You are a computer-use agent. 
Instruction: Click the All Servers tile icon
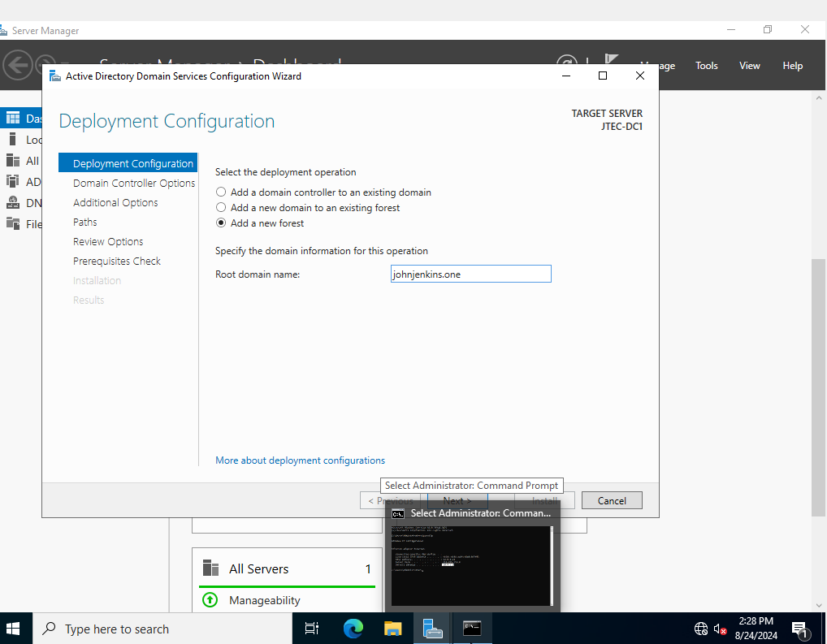click(x=210, y=568)
